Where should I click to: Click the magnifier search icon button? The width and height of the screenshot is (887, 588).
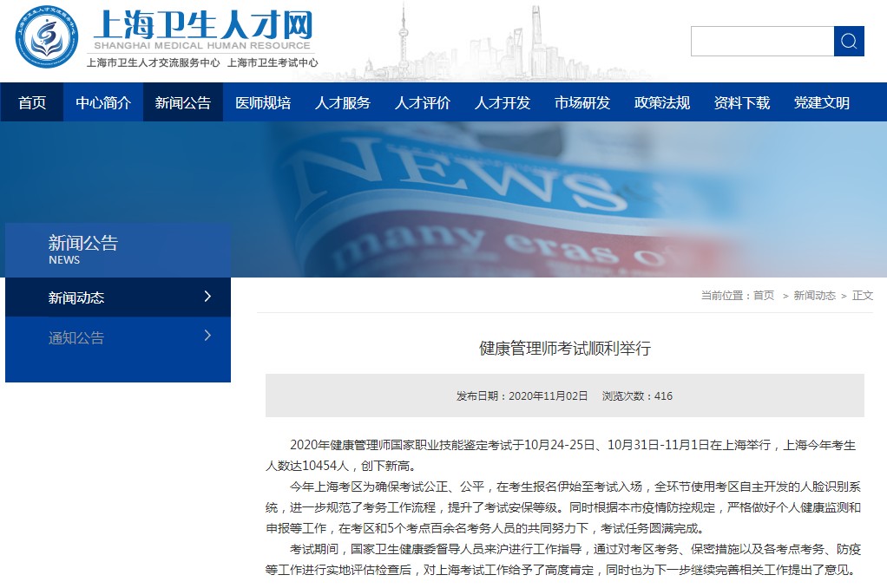849,41
